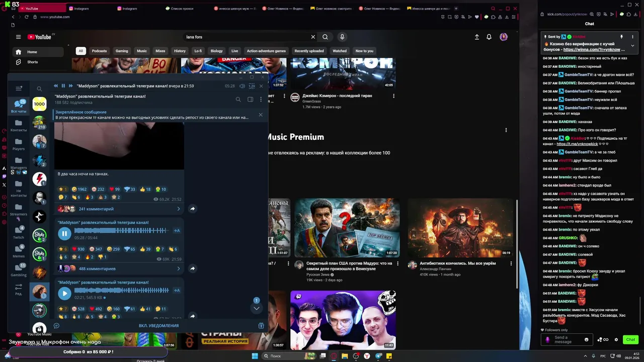Viewport: 644px width, 362px height.
Task: Toggle the thumbs-up reaction showing 18
Action: 145,189
